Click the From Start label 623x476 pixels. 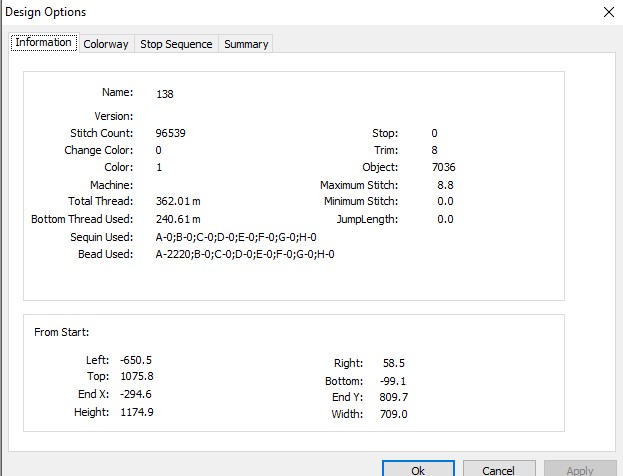click(62, 332)
